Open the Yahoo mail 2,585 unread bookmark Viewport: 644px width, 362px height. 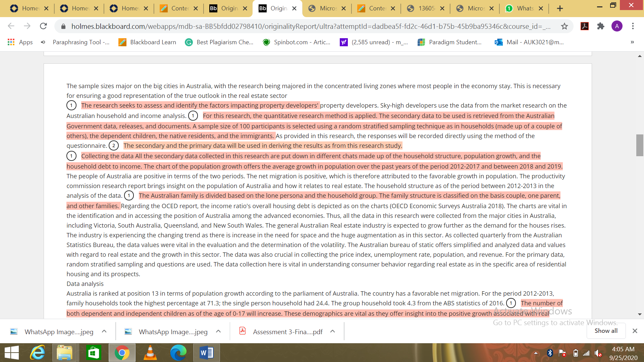point(374,42)
